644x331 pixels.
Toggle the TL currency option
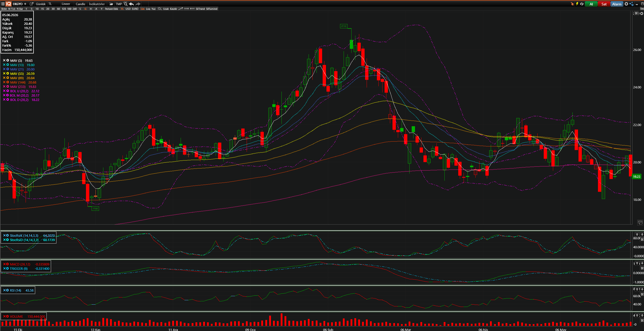tap(122, 9)
